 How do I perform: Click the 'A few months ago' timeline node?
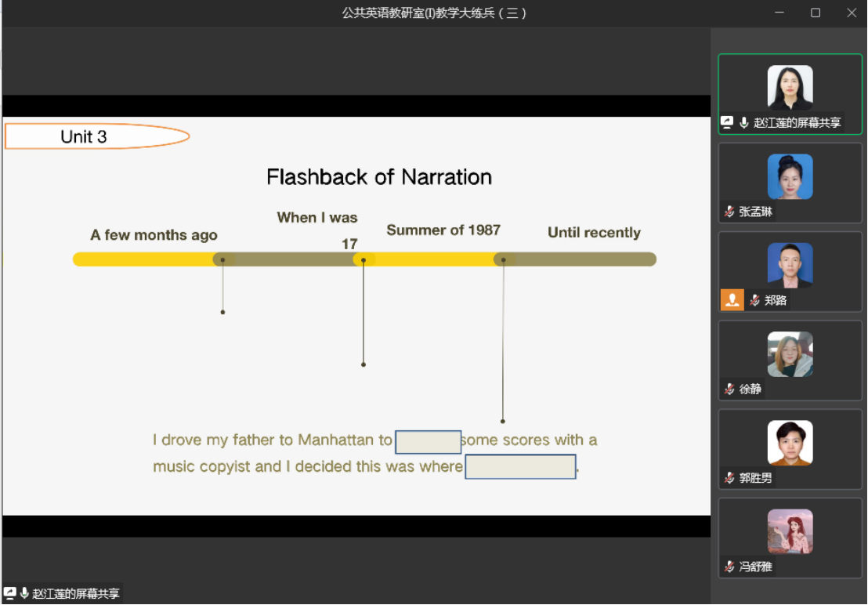click(223, 259)
